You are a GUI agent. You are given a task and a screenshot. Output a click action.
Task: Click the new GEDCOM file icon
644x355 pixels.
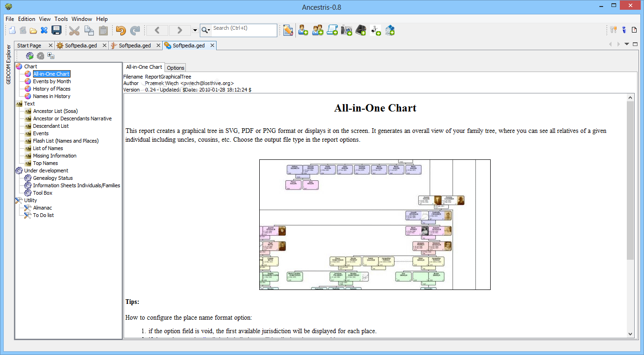(12, 30)
